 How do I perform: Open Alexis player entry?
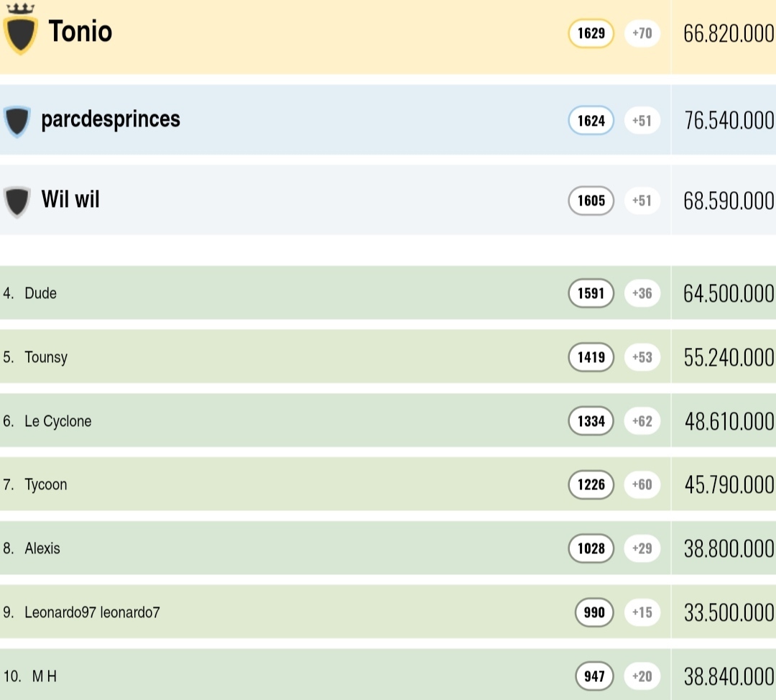coord(42,548)
